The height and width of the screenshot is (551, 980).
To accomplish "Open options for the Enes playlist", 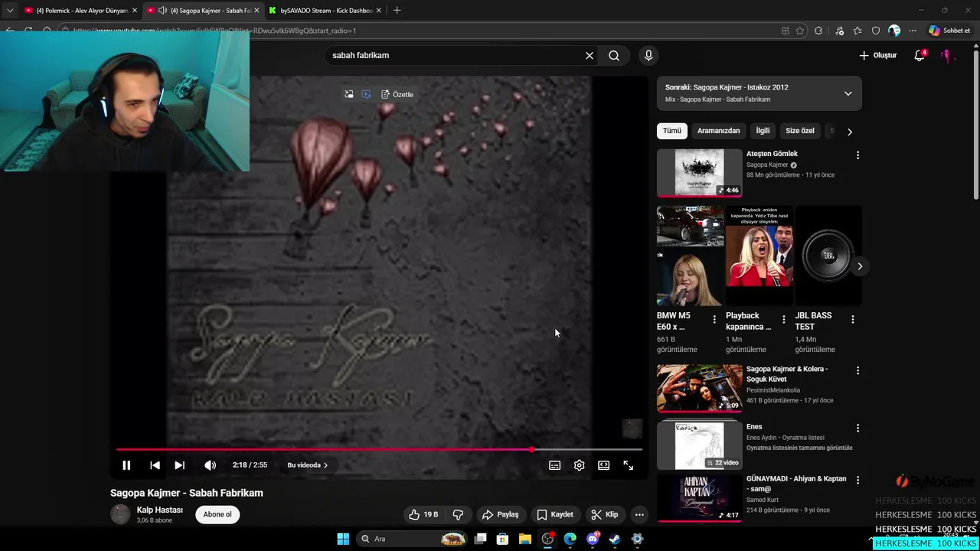I will click(857, 428).
